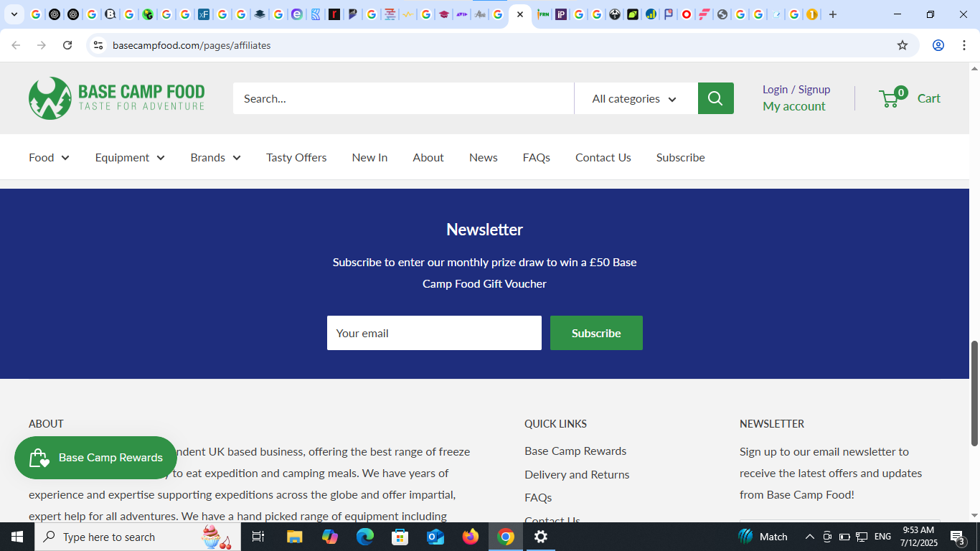Viewport: 980px width, 551px height.
Task: Open My account link
Action: tap(794, 106)
